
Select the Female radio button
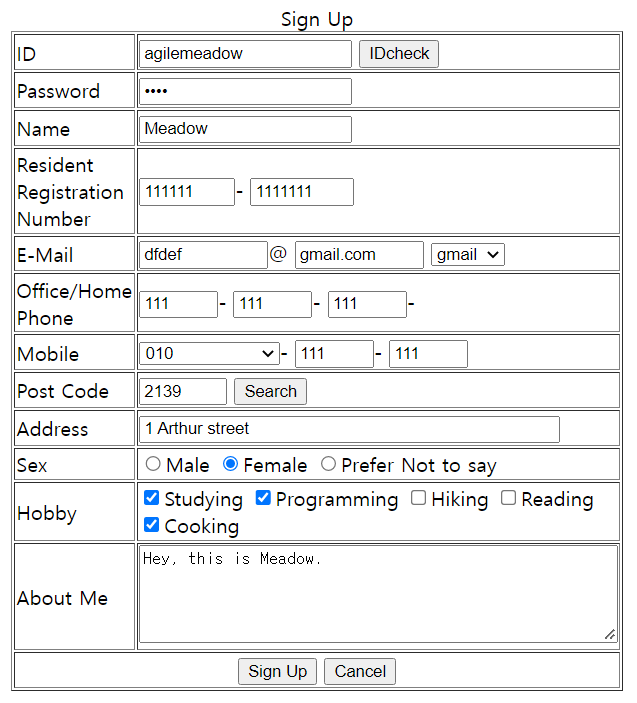230,464
